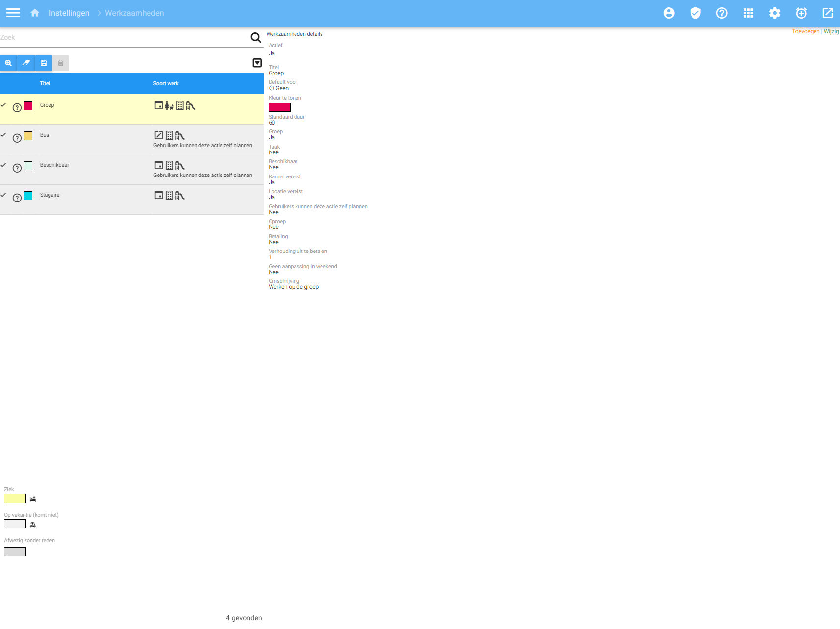Screen dimensions: 840x629
Task: Click the open-in-new-window icon
Action: (x=828, y=13)
